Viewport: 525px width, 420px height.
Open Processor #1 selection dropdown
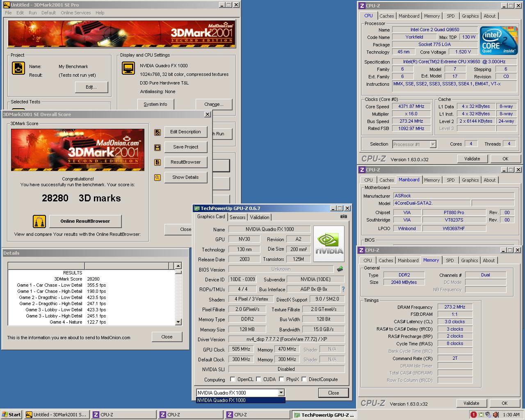[433, 144]
